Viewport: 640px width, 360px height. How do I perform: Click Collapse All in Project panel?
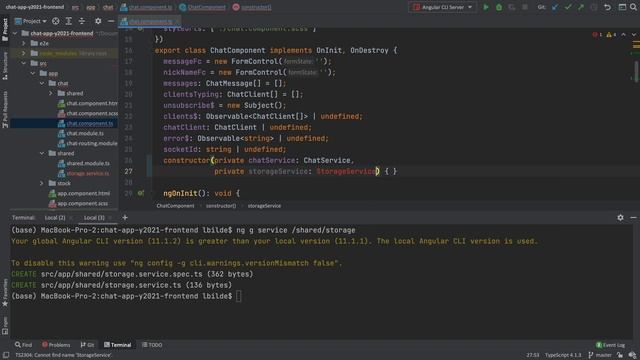[82, 21]
